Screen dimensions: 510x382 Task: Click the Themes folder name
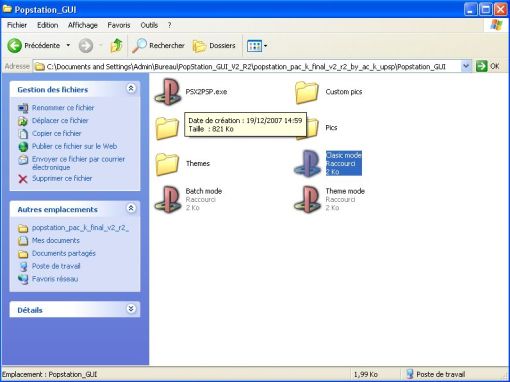coord(198,163)
